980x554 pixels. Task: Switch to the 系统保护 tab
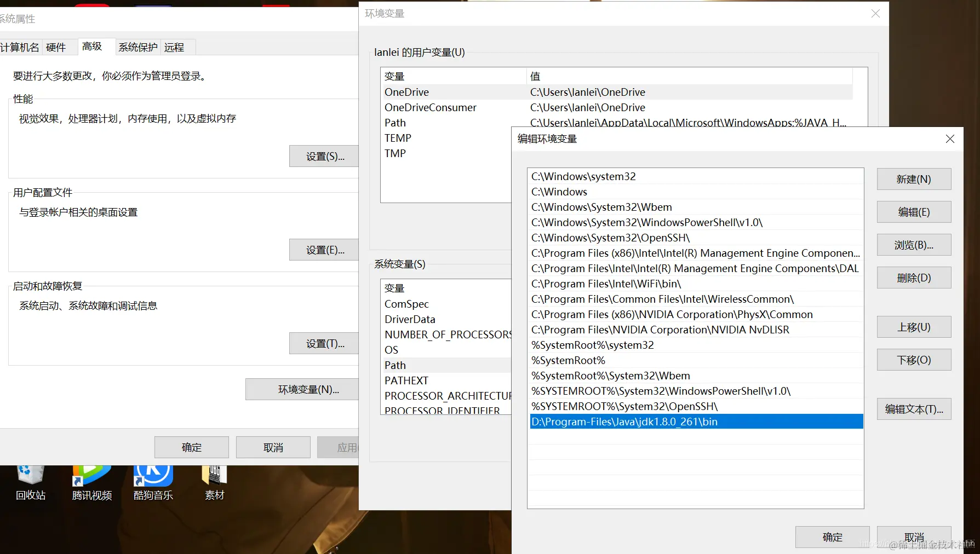pyautogui.click(x=138, y=48)
